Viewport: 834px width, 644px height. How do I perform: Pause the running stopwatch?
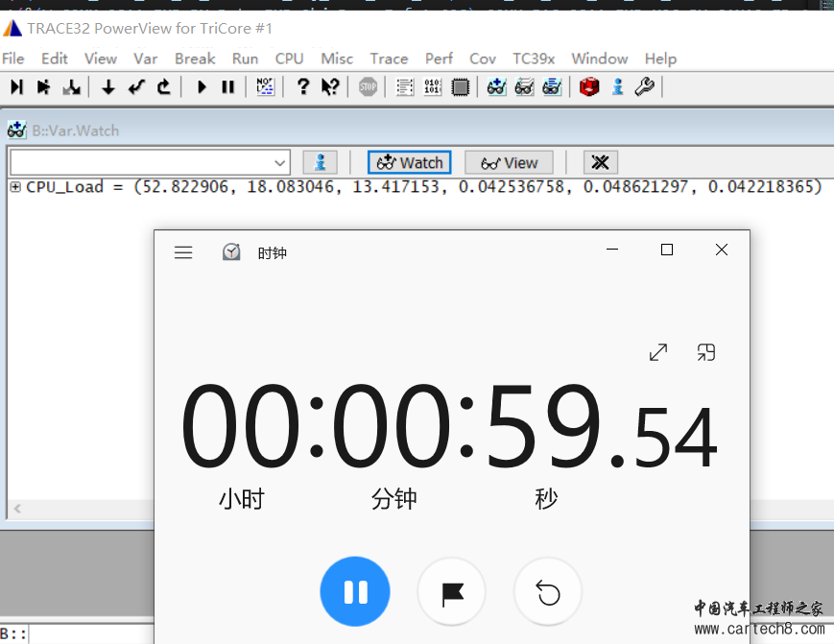click(x=355, y=593)
